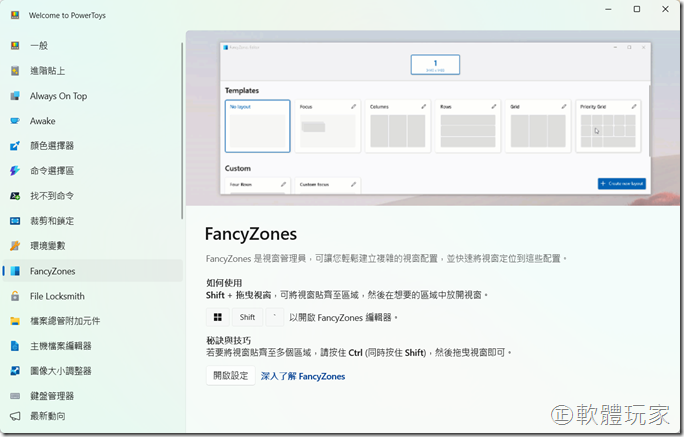Open 檔案總管附加元件 via its folder icon
Viewport: 684px width, 437px height.
[15, 321]
